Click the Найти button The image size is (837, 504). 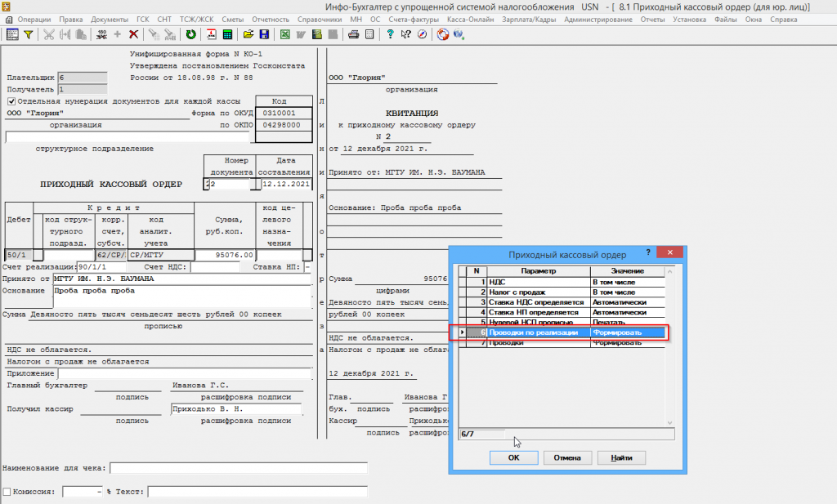(x=621, y=457)
